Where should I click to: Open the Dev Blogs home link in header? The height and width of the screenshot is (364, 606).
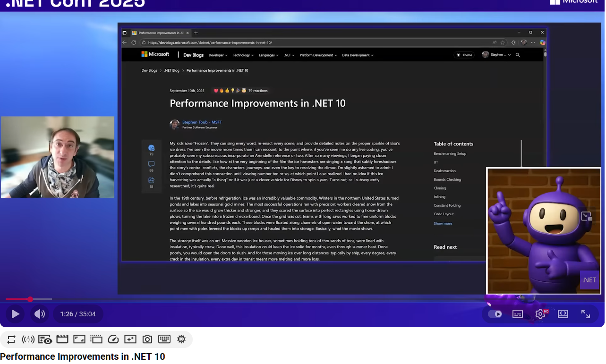coord(193,55)
